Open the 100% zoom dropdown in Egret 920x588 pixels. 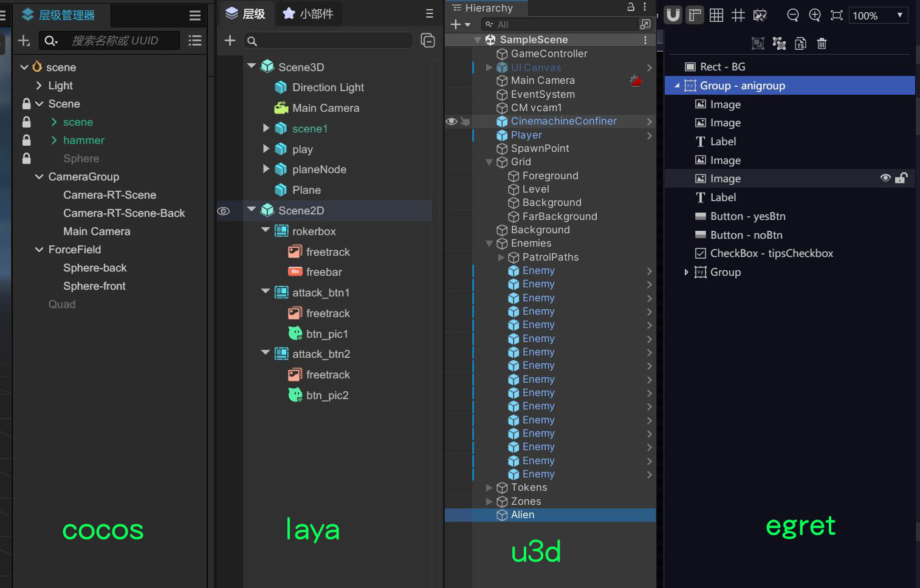[879, 15]
